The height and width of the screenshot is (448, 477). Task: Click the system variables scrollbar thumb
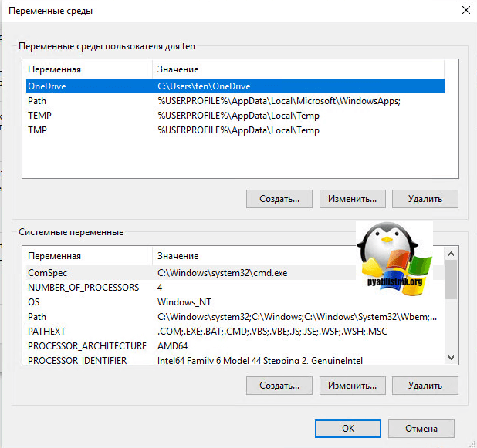pyautogui.click(x=451, y=280)
